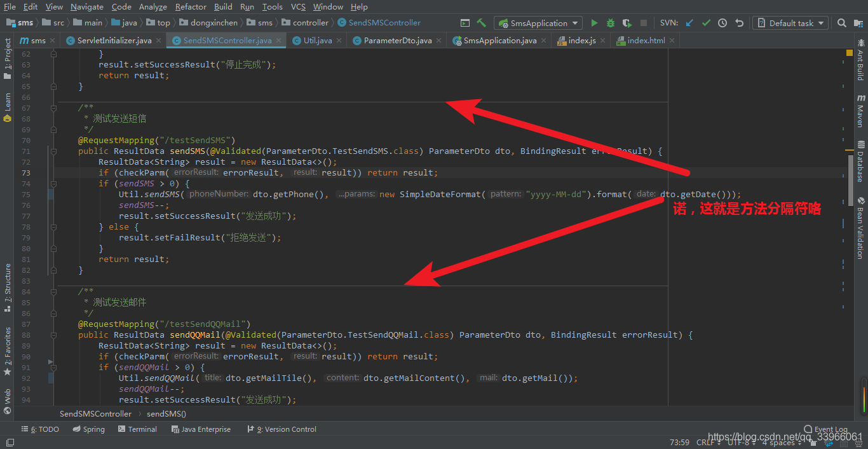Switch to ParameterDto.java tab

pos(398,40)
